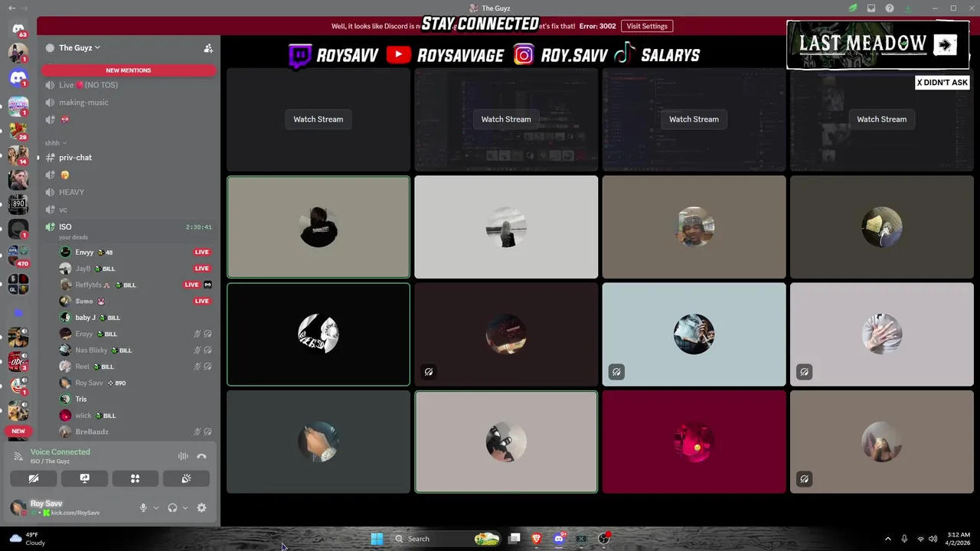Open OBS Studio from taskbar
Viewport: 980px width, 551px height.
(x=604, y=539)
